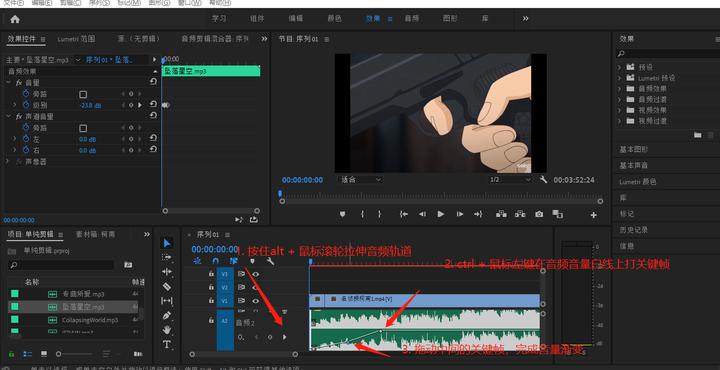
Task: Select the Hand tool
Action: [167, 330]
